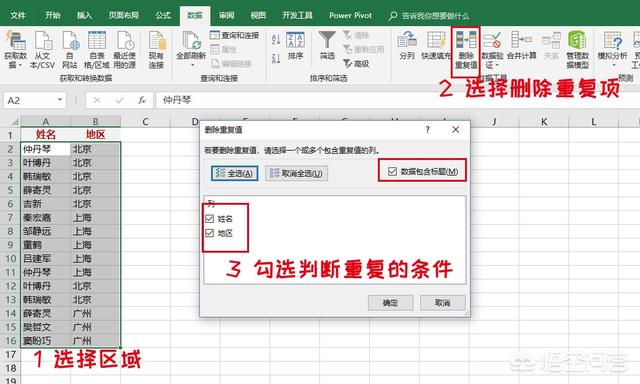
Task: Toggle the 数据包含标题 checkbox
Action: click(392, 171)
